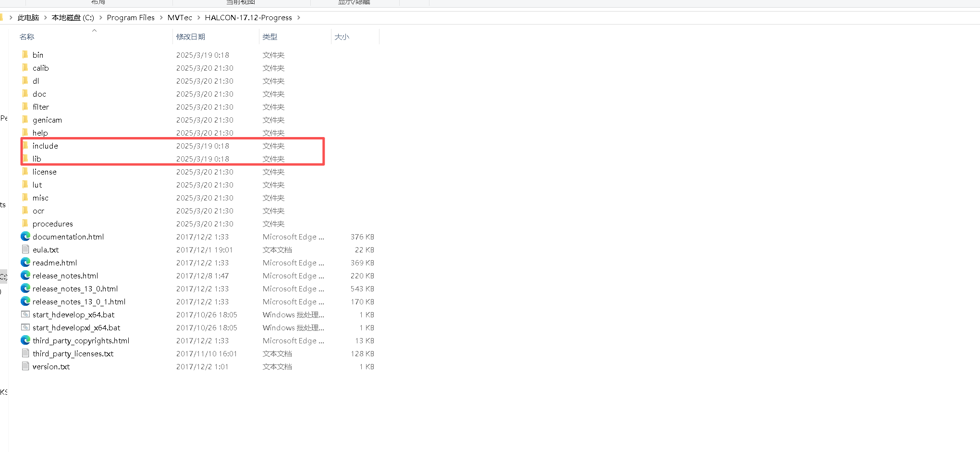
Task: Select eula.txt file name
Action: click(x=46, y=250)
